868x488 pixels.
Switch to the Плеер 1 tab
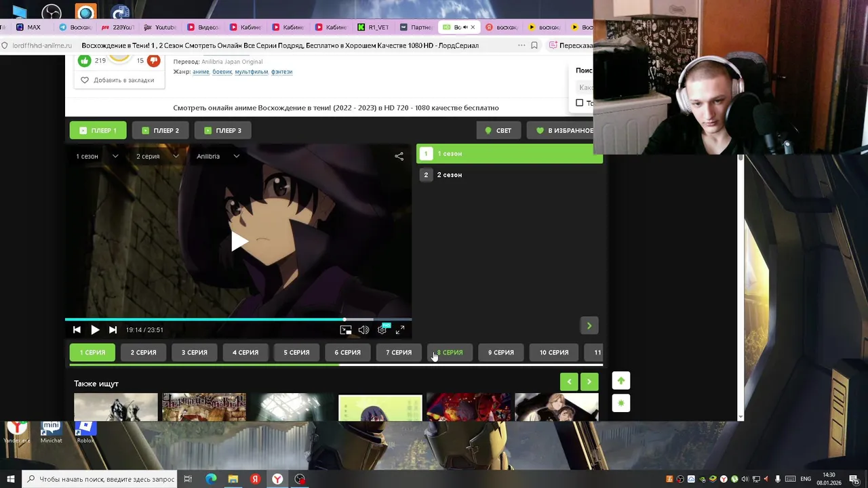98,130
